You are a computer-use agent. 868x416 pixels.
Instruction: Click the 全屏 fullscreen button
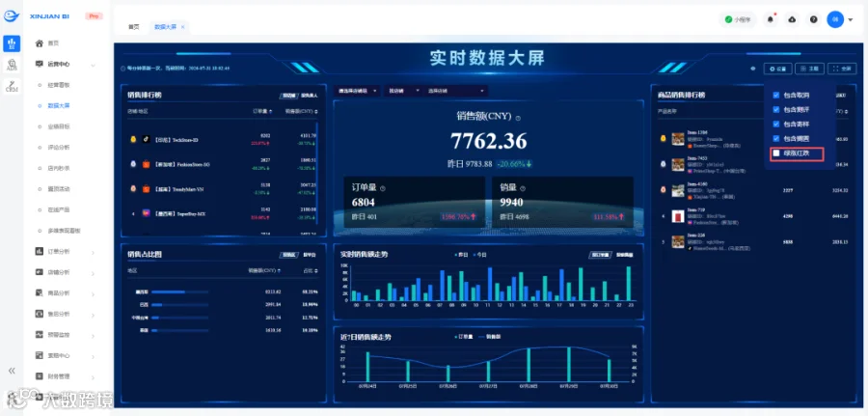click(841, 69)
